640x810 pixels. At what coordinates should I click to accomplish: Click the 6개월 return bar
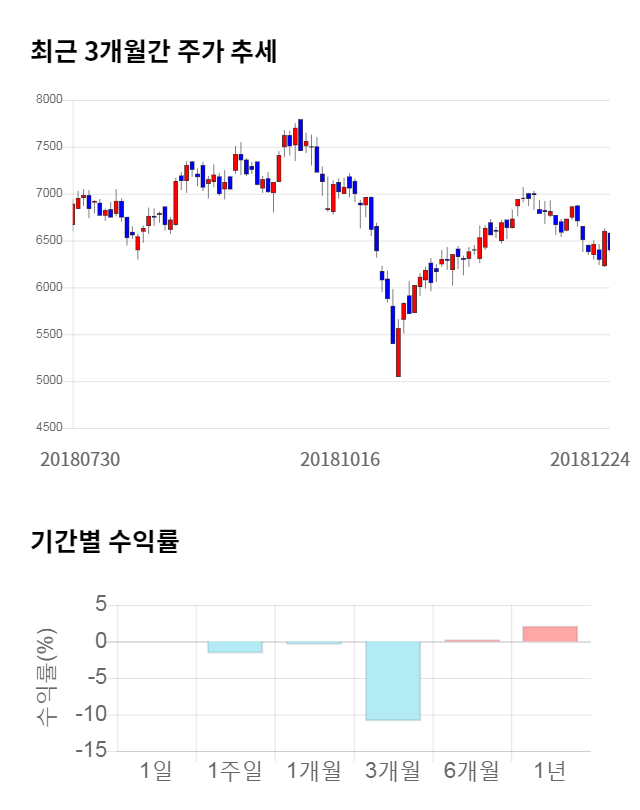pyautogui.click(x=471, y=640)
